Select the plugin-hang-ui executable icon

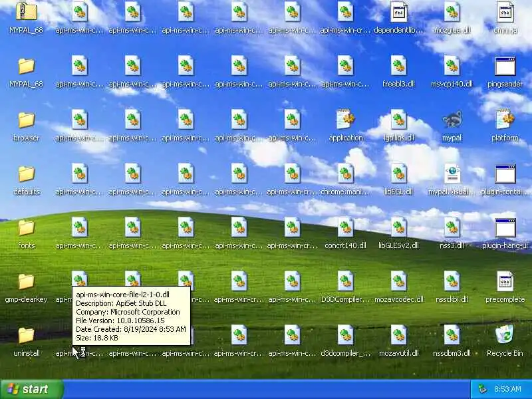pyautogui.click(x=505, y=227)
